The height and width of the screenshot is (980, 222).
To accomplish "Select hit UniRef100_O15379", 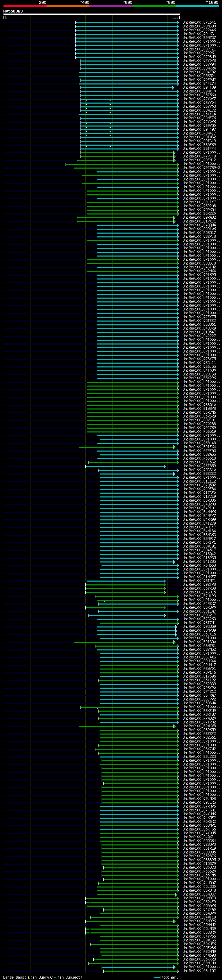I will coord(199,864).
